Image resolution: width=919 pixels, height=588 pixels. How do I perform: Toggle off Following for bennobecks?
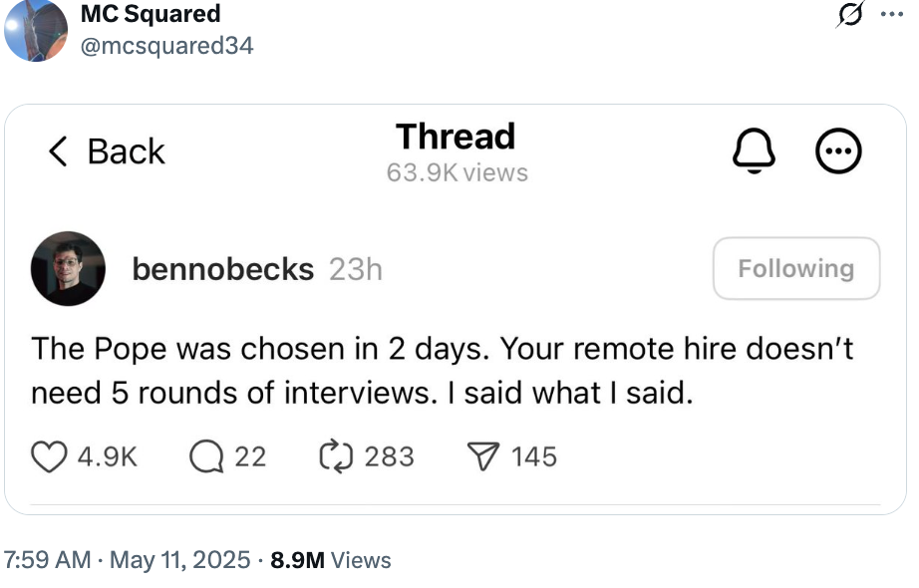tap(795, 268)
